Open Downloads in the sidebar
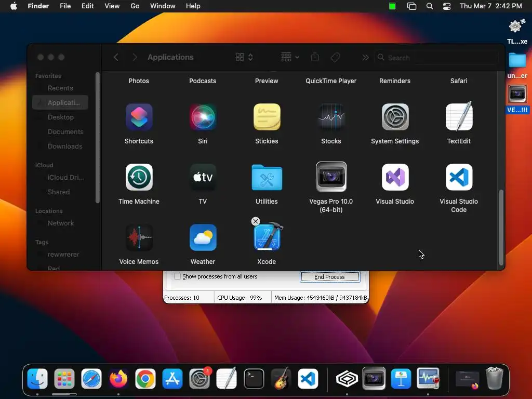This screenshot has height=399, width=532. (x=60, y=146)
